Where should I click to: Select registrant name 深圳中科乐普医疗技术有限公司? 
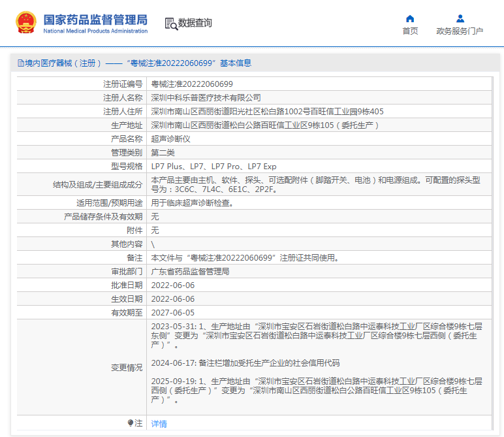click(206, 98)
